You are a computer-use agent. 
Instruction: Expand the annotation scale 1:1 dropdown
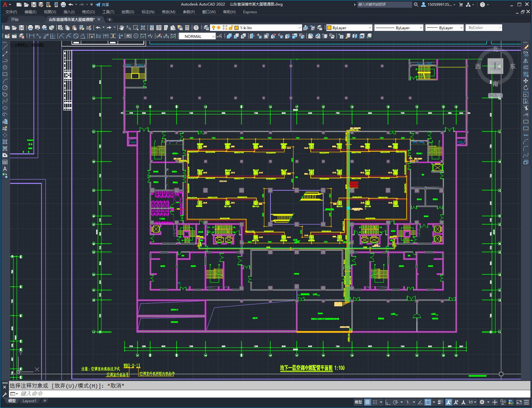pyautogui.click(x=472, y=402)
